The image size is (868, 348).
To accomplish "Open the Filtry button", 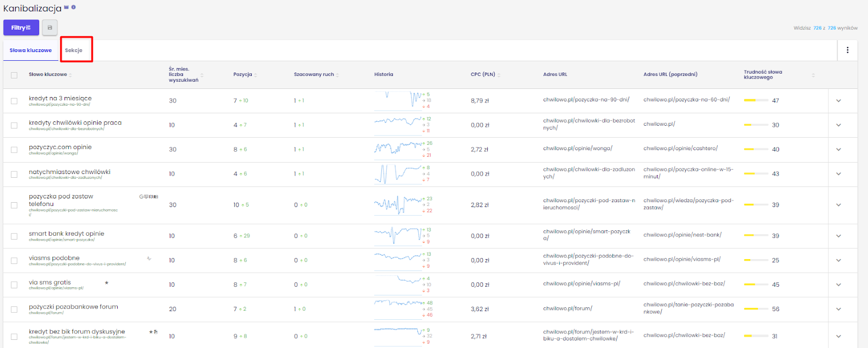I will coord(21,28).
